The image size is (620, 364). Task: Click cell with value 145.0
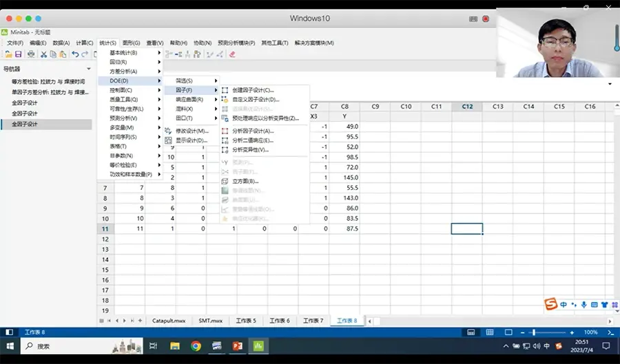pyautogui.click(x=344, y=178)
